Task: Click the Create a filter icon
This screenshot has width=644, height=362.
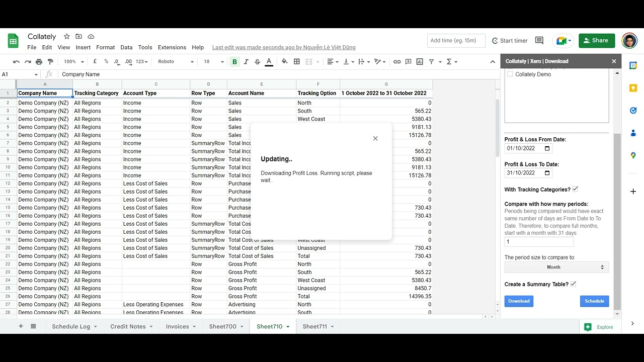Action: click(x=432, y=61)
